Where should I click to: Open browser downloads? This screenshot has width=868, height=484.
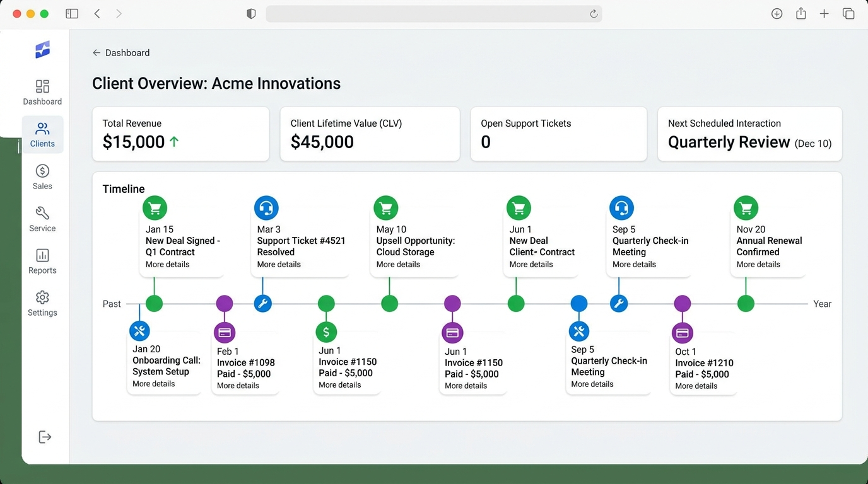[777, 14]
